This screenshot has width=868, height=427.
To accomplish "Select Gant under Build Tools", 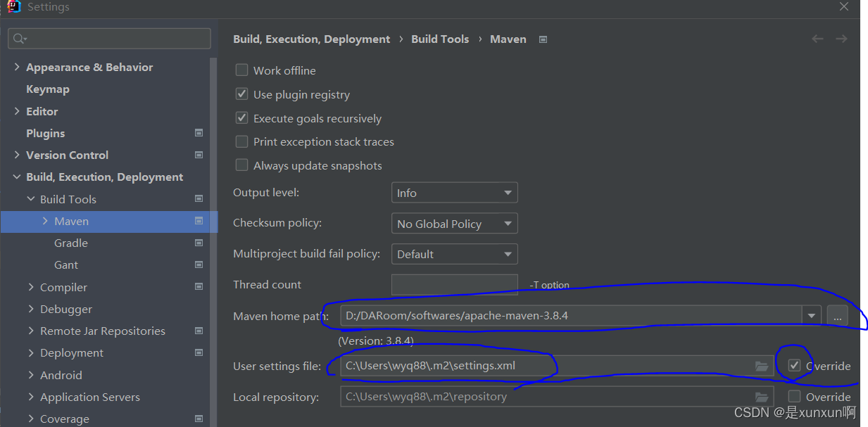I will [66, 265].
